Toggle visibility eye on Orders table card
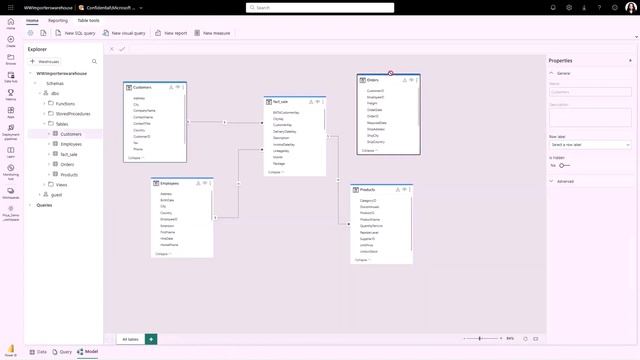640x360 pixels. pyautogui.click(x=411, y=80)
